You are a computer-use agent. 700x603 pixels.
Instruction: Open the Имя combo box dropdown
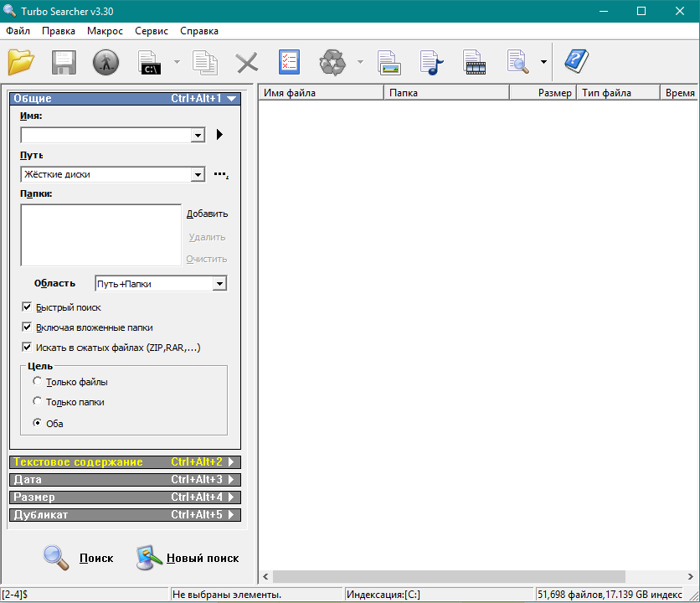tap(198, 135)
